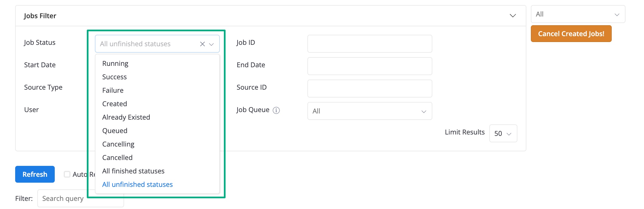644x209 pixels.
Task: Focus the Job ID input field
Action: pyautogui.click(x=369, y=44)
